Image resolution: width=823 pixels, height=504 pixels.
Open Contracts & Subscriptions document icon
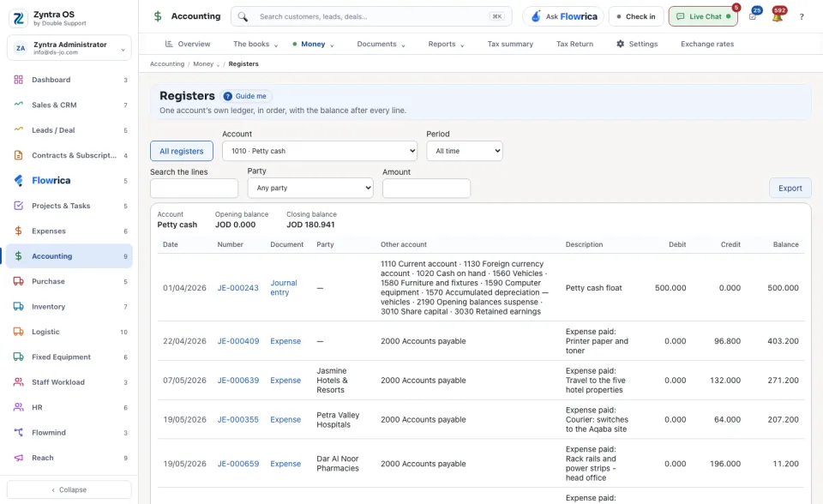(18, 155)
